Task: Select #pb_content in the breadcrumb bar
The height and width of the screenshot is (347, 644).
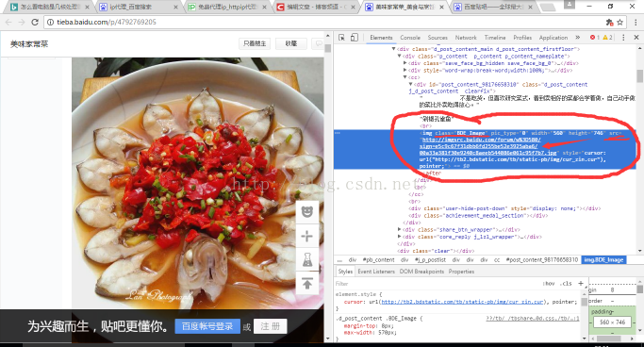Action: pyautogui.click(x=378, y=260)
